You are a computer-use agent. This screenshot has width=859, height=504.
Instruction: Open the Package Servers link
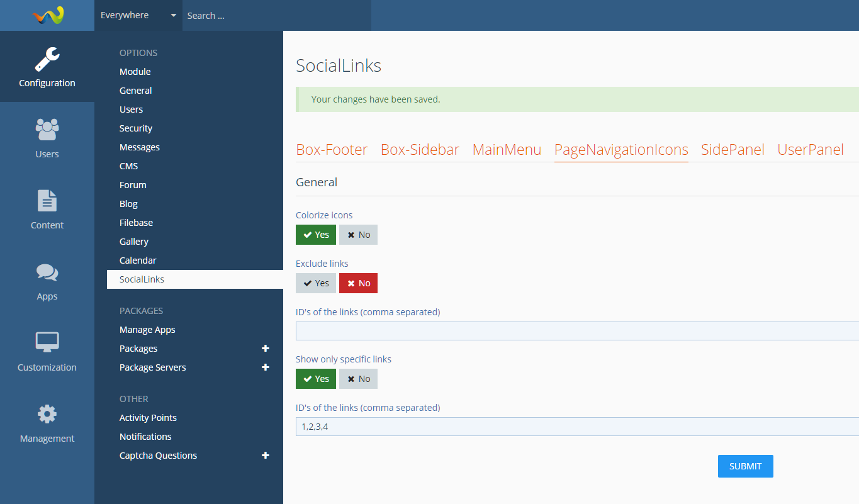153,367
